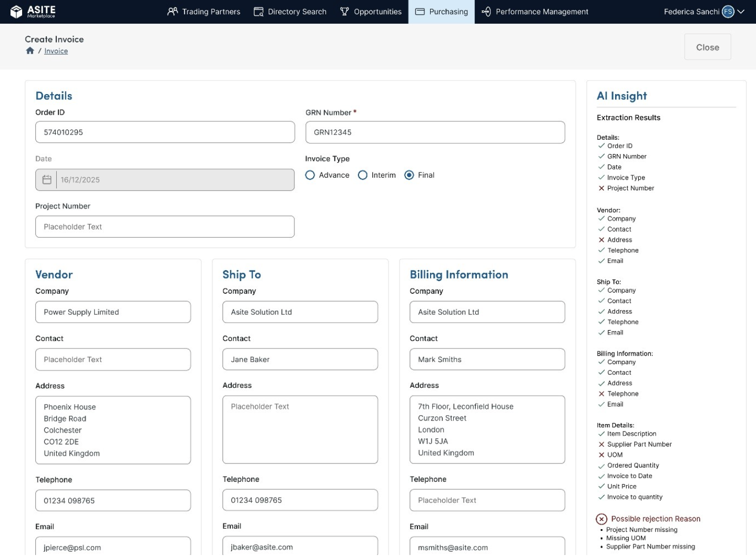Expand the Federica Sanchi user menu chevron
This screenshot has height=556, width=756.
click(741, 12)
